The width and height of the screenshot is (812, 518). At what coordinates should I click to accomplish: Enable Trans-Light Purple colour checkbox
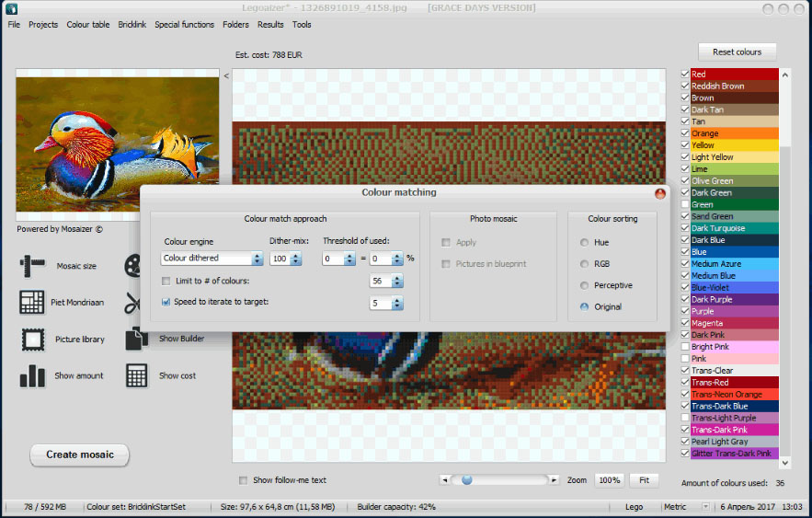click(x=685, y=418)
